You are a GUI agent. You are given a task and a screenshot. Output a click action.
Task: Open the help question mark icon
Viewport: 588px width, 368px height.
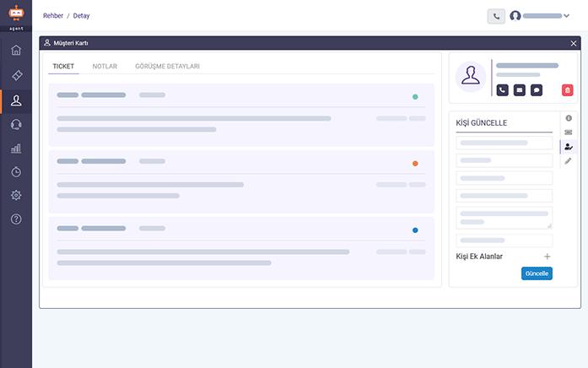[16, 219]
